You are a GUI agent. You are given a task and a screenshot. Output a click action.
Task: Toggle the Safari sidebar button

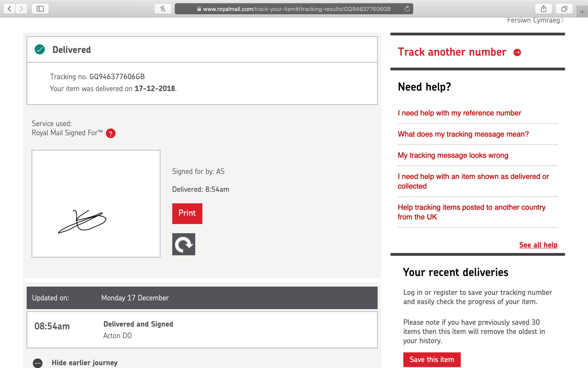click(40, 9)
